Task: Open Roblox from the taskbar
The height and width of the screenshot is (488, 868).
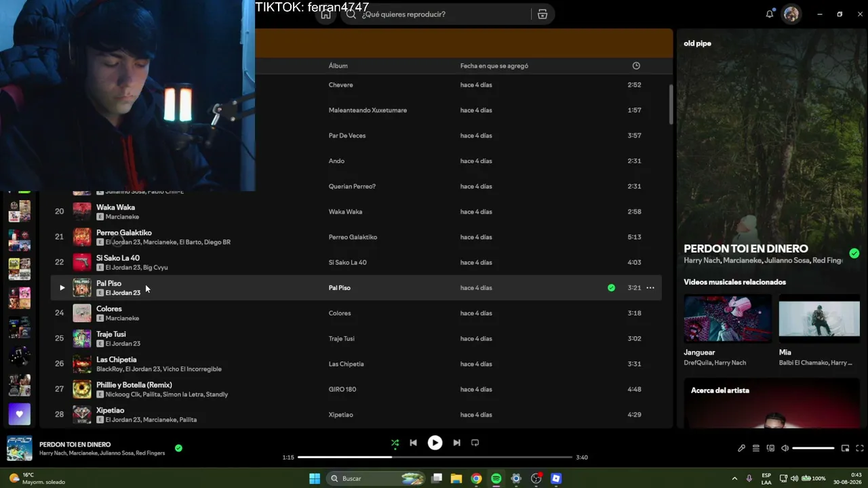Action: 556,479
